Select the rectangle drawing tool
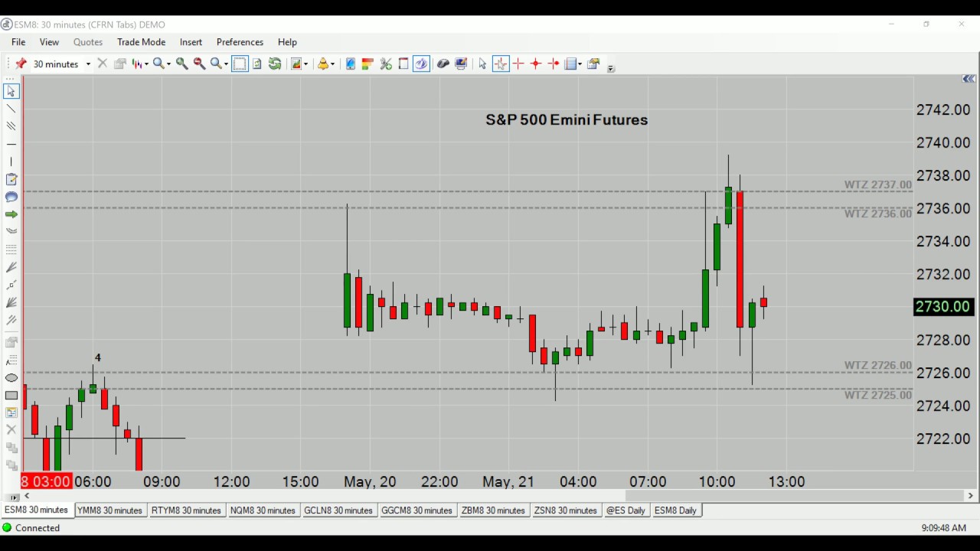 coord(11,396)
